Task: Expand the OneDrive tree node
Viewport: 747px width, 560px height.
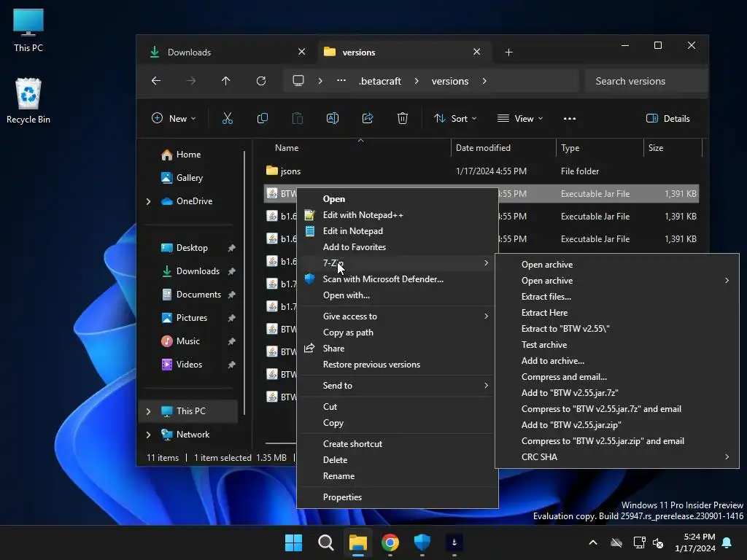Action: click(x=148, y=201)
